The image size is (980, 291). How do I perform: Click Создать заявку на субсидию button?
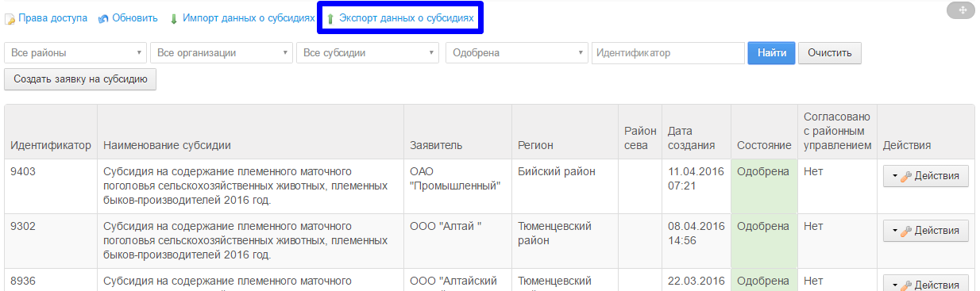point(80,79)
